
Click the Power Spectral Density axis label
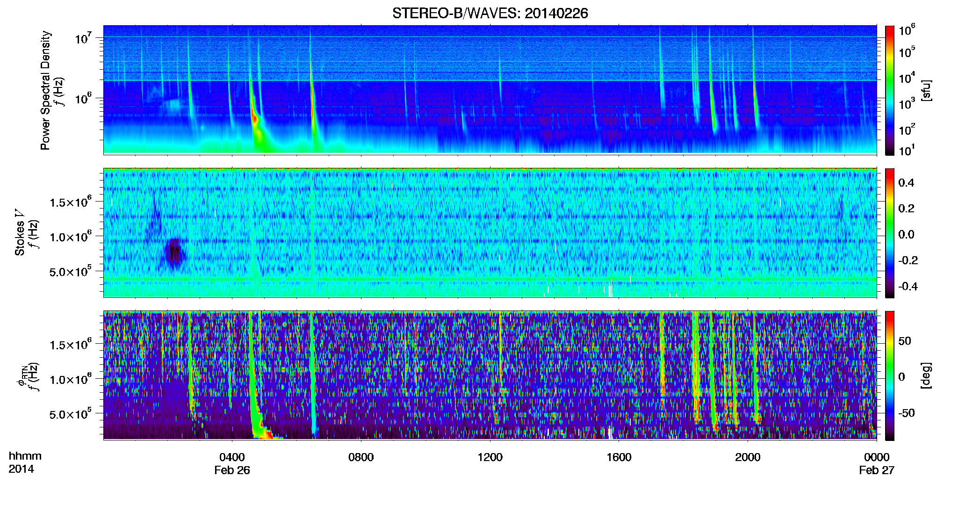click(x=45, y=90)
